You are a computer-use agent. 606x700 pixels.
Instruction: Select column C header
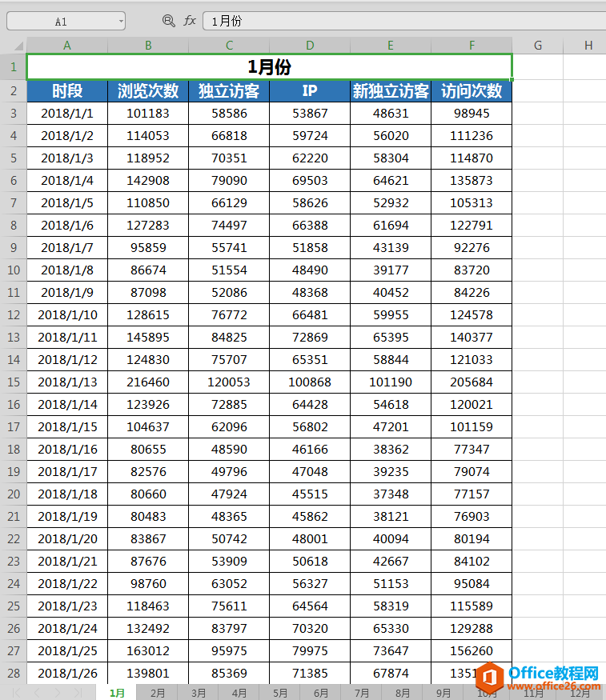pyautogui.click(x=229, y=46)
